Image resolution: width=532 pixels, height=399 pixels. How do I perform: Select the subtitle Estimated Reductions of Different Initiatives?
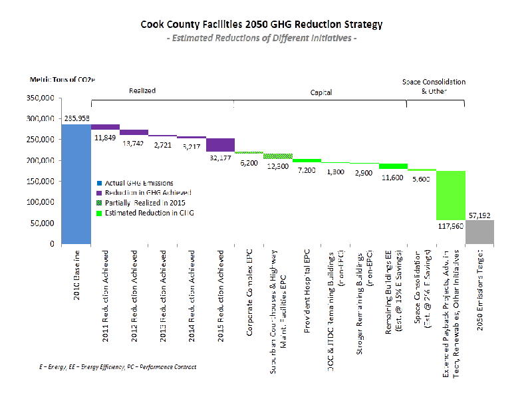coord(261,39)
